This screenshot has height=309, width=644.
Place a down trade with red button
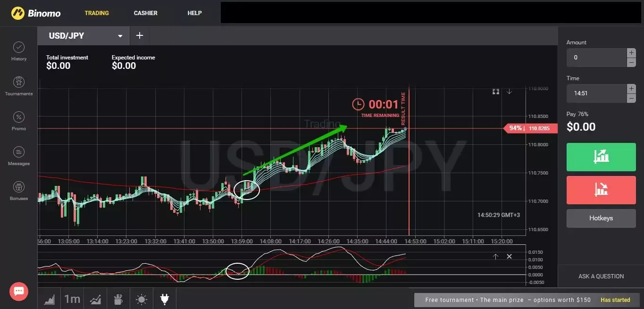click(601, 190)
